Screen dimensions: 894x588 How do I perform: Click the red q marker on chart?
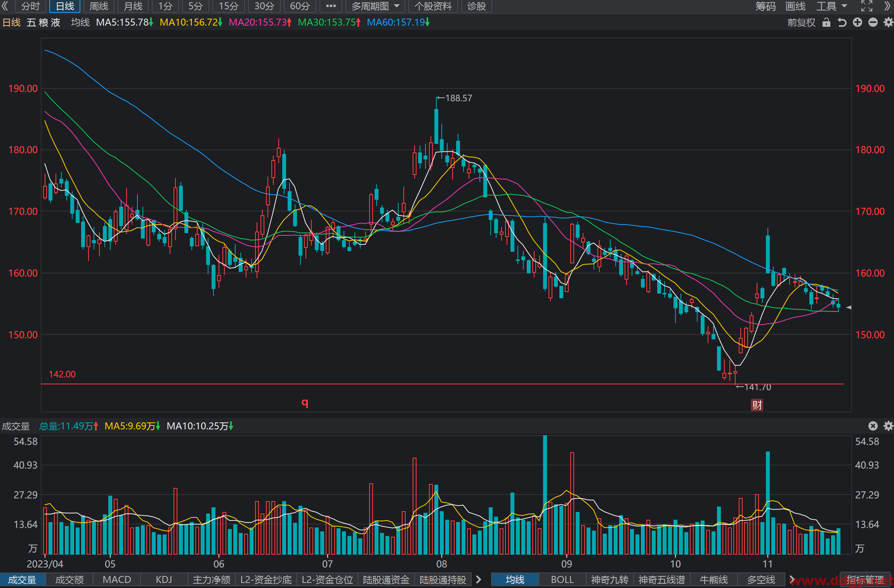tap(305, 403)
